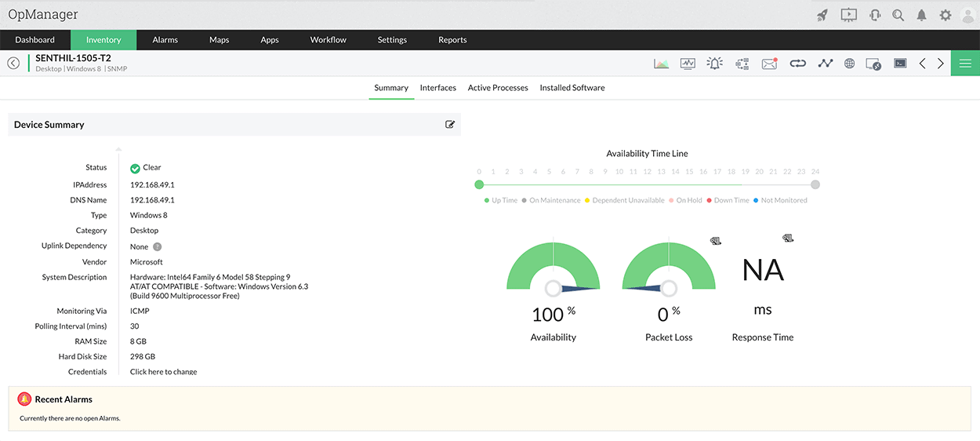Click the device name SENTHIL-1505-T2
Viewport: 980px width, 441px height.
(x=73, y=58)
